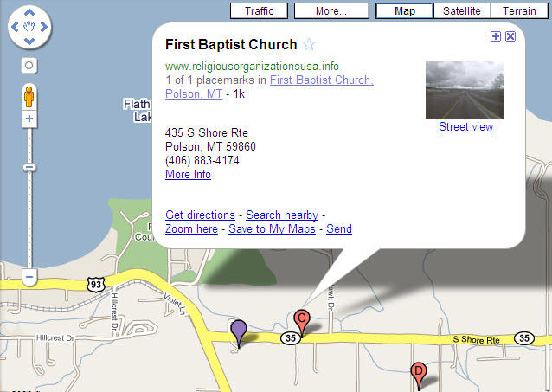Pan the map left with arrow
552x392 pixels.
[15, 29]
